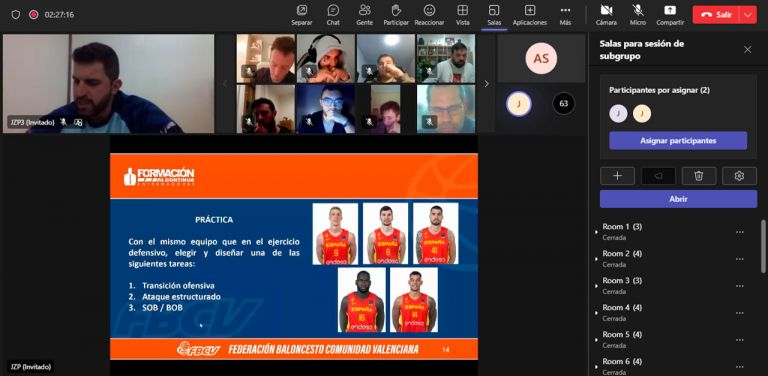Screen dimensions: 768x376
Task: Click the Reaccionar emoji icon
Action: (429, 15)
